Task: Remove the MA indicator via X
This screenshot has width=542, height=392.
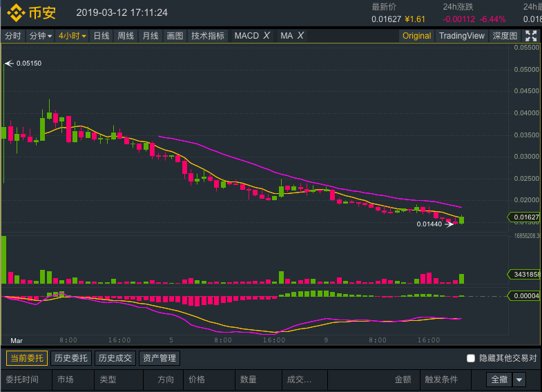Action: click(300, 36)
